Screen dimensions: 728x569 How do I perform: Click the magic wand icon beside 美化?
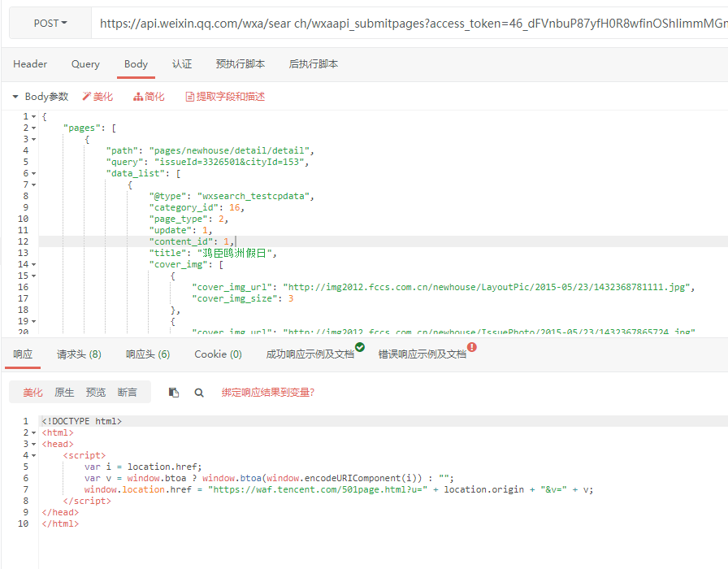[86, 97]
